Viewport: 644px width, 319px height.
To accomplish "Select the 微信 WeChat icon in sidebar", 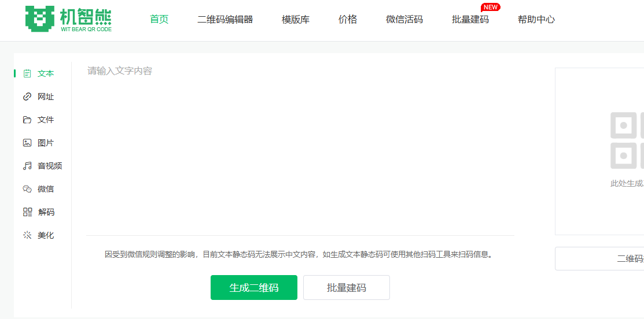I will tap(27, 189).
